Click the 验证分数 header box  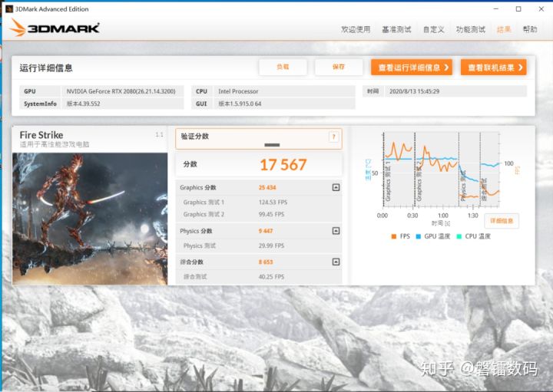(x=259, y=139)
